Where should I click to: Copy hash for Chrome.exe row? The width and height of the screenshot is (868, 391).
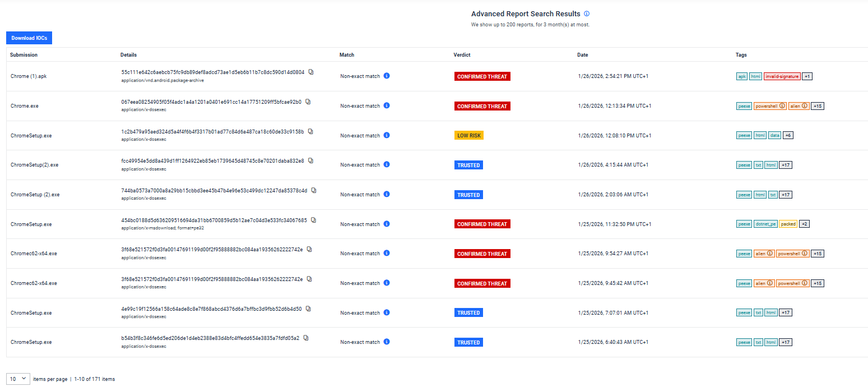coord(308,102)
